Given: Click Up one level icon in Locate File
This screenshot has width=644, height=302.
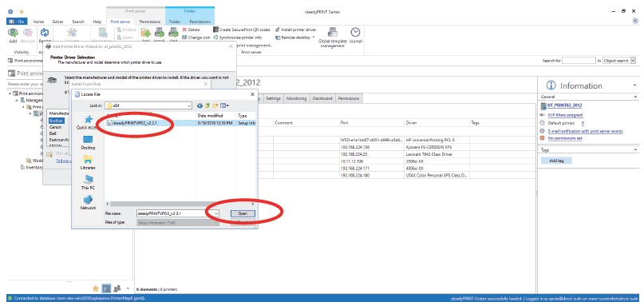Looking at the screenshot, I should pos(207,105).
